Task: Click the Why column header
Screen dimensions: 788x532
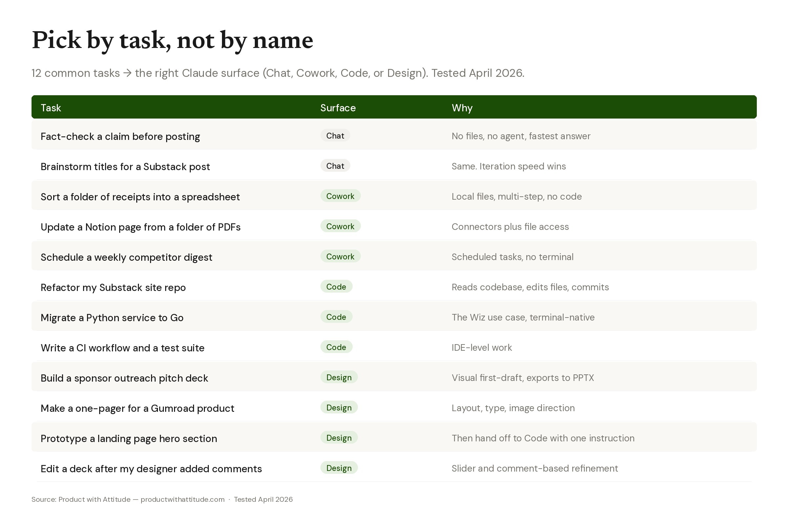Action: pos(462,108)
